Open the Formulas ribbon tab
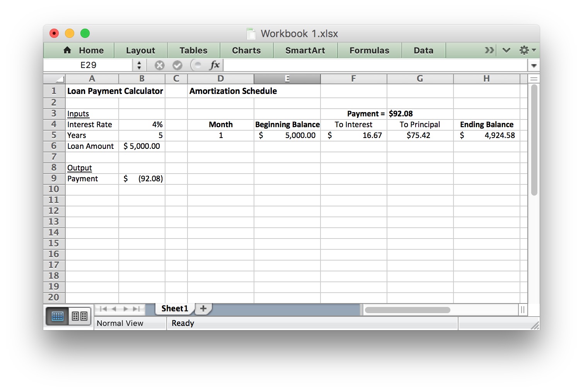 click(x=369, y=50)
